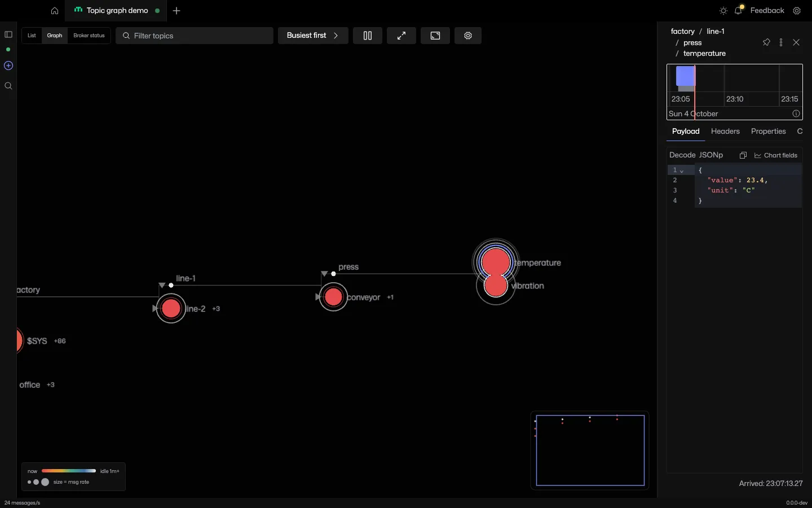Go to the home icon tab
This screenshot has width=812, height=508.
point(55,11)
